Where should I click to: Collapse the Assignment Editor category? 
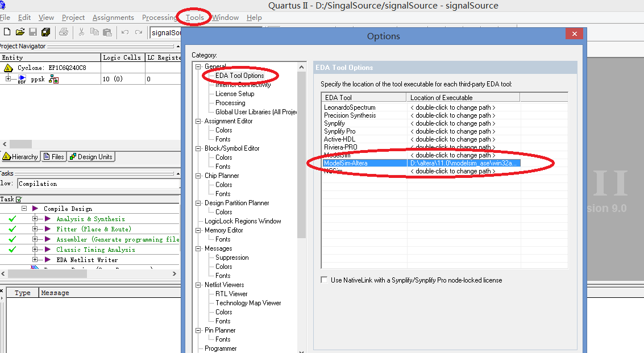(x=198, y=121)
